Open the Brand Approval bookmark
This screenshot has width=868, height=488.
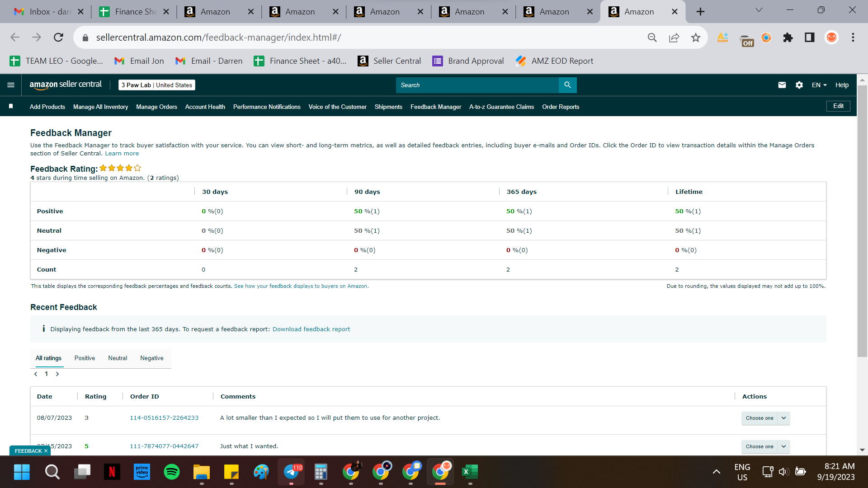point(468,61)
